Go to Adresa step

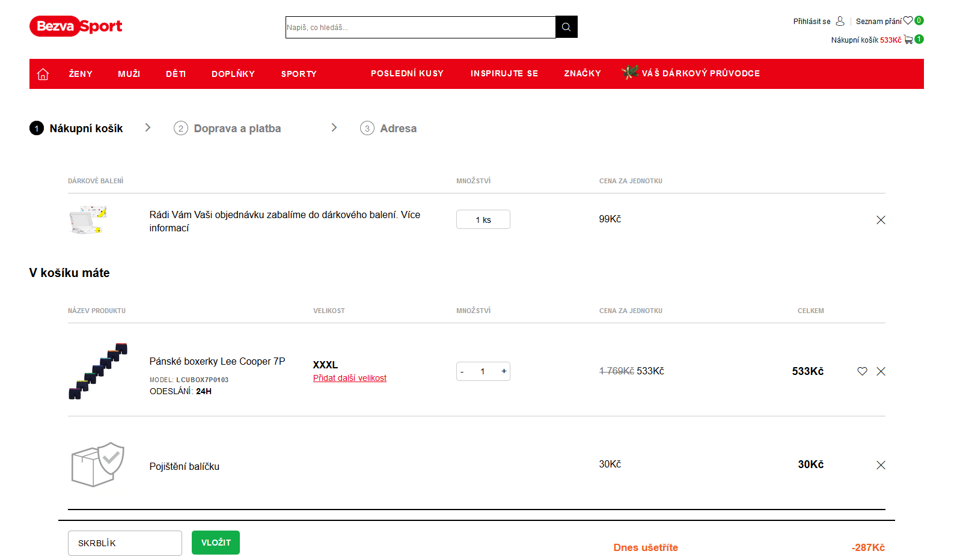(x=388, y=129)
